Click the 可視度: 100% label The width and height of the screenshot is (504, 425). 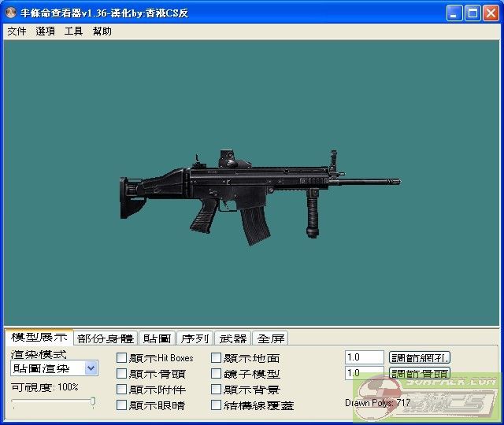click(45, 387)
